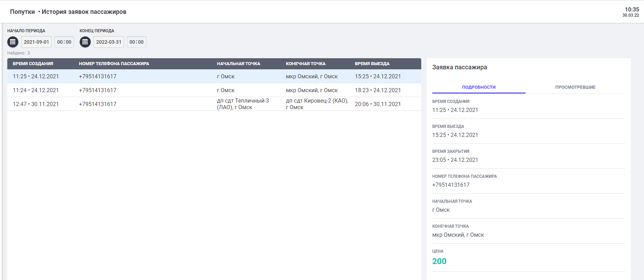Click the Начальная точка column header
Screen dimensions: 644x280
pyautogui.click(x=238, y=64)
